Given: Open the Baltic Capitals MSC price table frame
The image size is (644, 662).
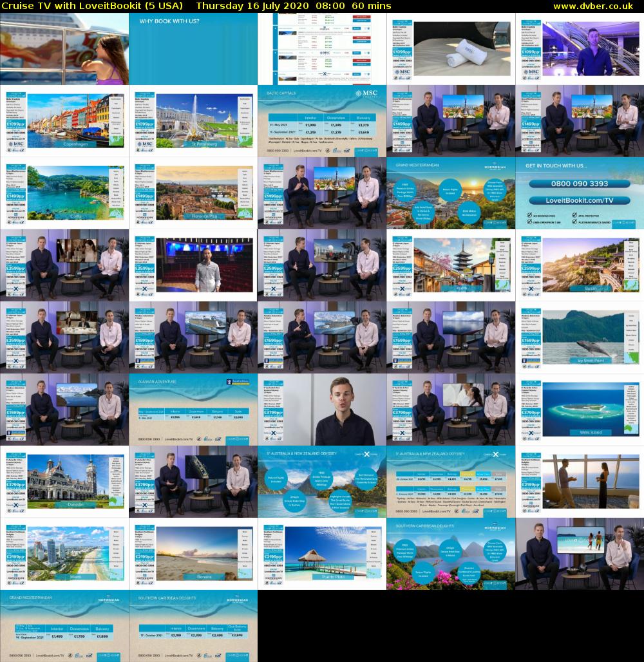Looking at the screenshot, I should click(x=322, y=121).
